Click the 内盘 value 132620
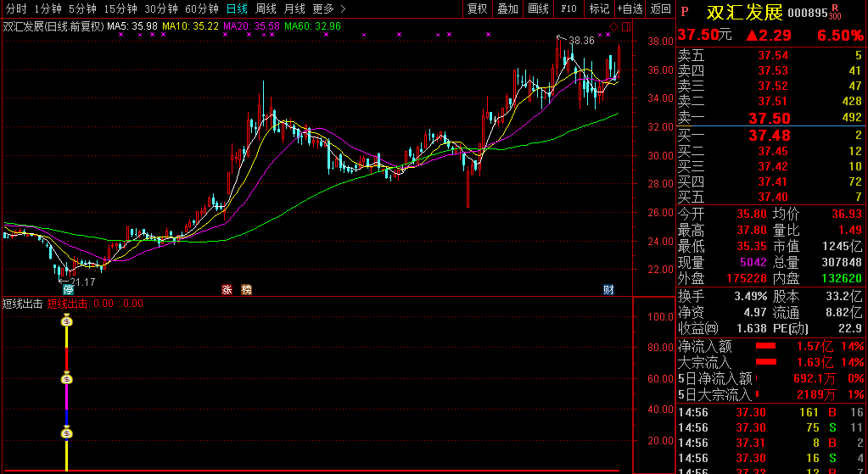 pyautogui.click(x=842, y=278)
